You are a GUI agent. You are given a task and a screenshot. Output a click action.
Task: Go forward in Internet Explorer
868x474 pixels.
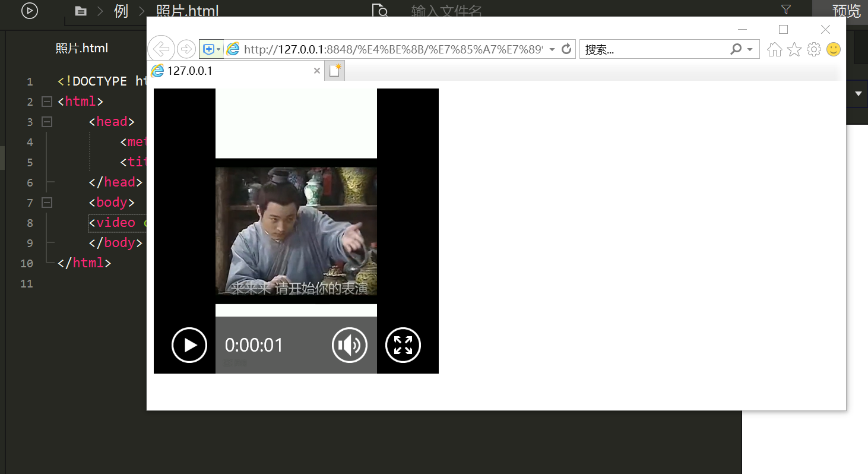click(186, 49)
